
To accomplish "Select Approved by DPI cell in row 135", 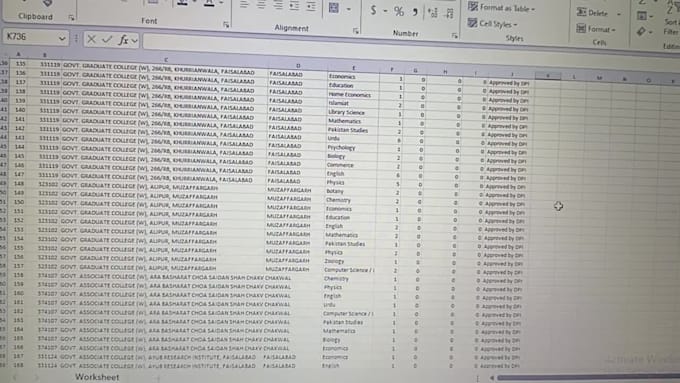I will pos(509,83).
